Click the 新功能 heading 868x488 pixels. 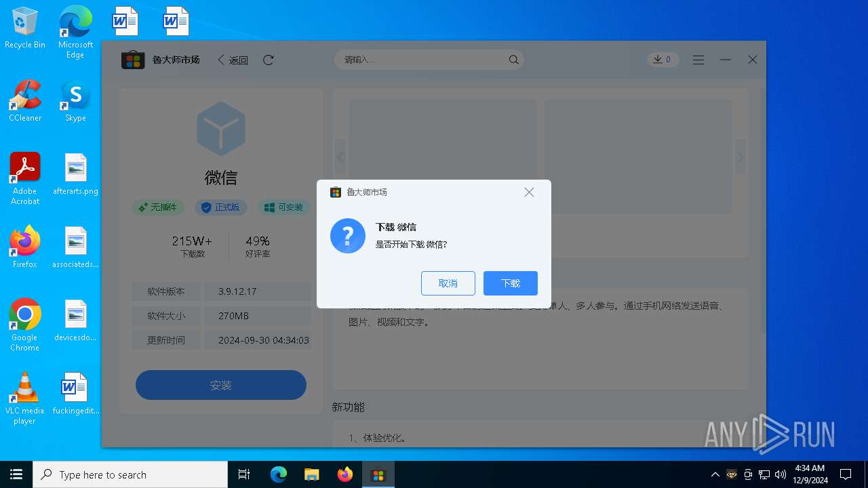pyautogui.click(x=349, y=407)
